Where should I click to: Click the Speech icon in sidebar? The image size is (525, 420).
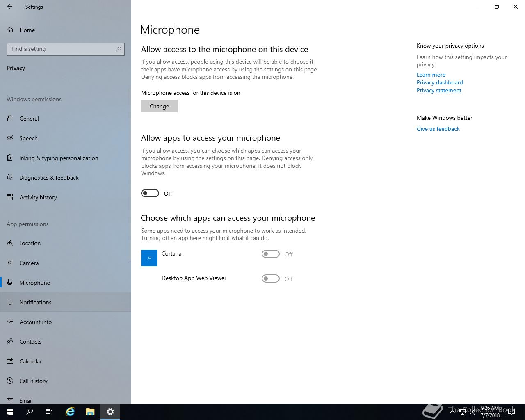pos(10,138)
